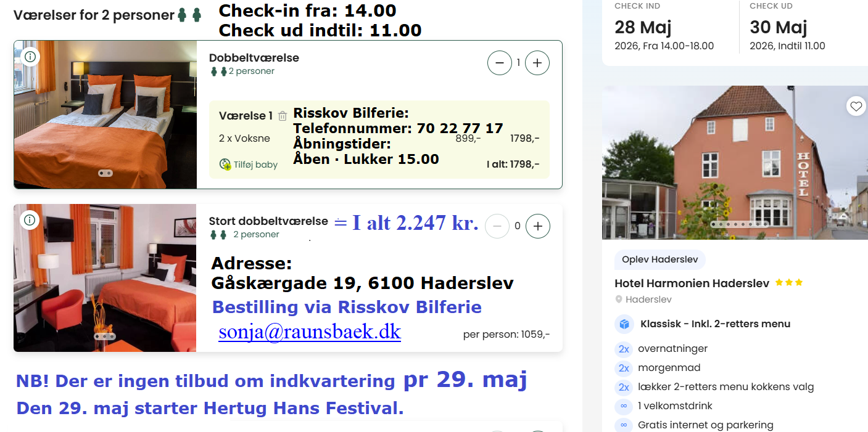Open info icon on Stort dobbeltværelse photo
Viewport: 868px width, 432px height.
pyautogui.click(x=30, y=220)
